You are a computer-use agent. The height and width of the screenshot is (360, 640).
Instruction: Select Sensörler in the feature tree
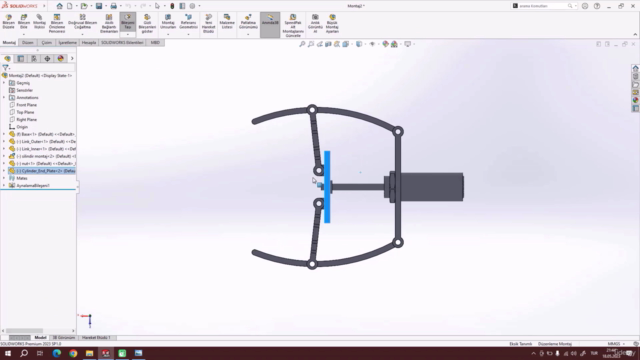24,90
